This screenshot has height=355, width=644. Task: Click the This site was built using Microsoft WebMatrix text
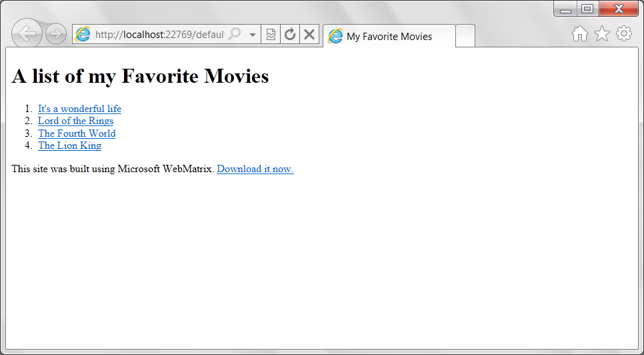(x=113, y=169)
